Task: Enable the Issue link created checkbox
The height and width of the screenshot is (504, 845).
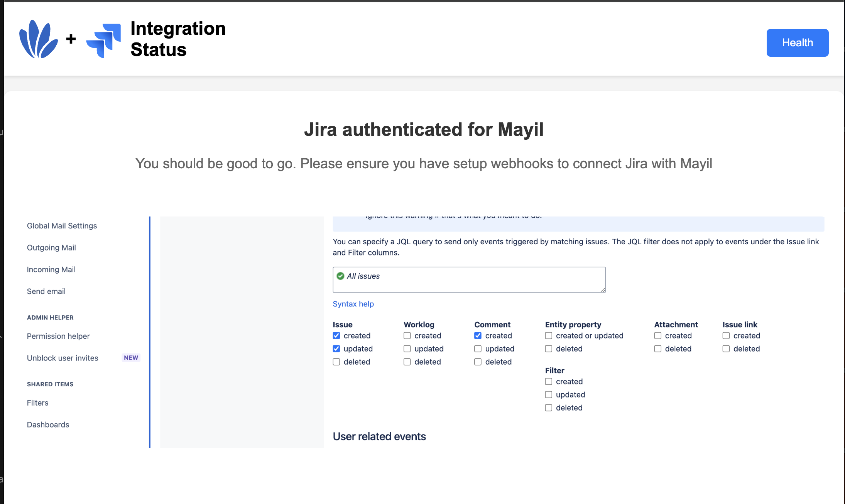Action: (x=726, y=335)
